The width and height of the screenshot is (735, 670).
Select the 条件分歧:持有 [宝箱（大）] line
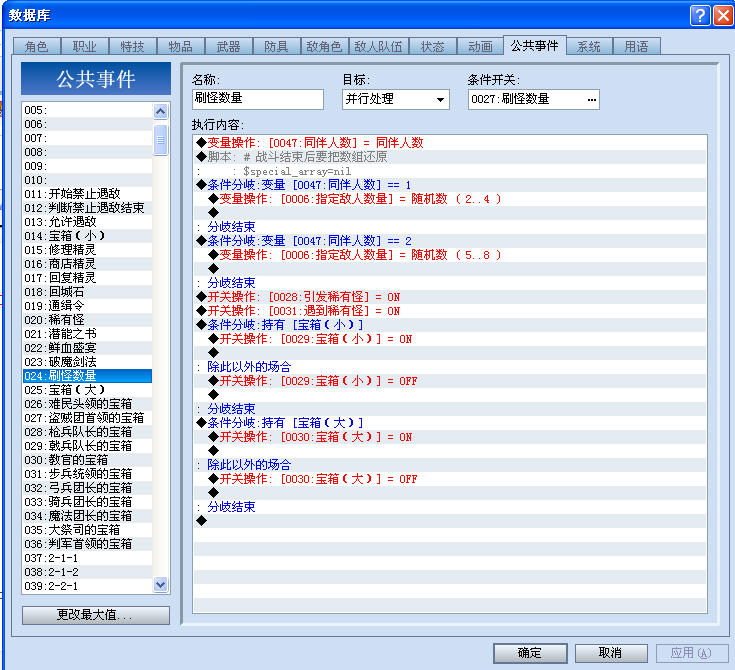(x=450, y=422)
